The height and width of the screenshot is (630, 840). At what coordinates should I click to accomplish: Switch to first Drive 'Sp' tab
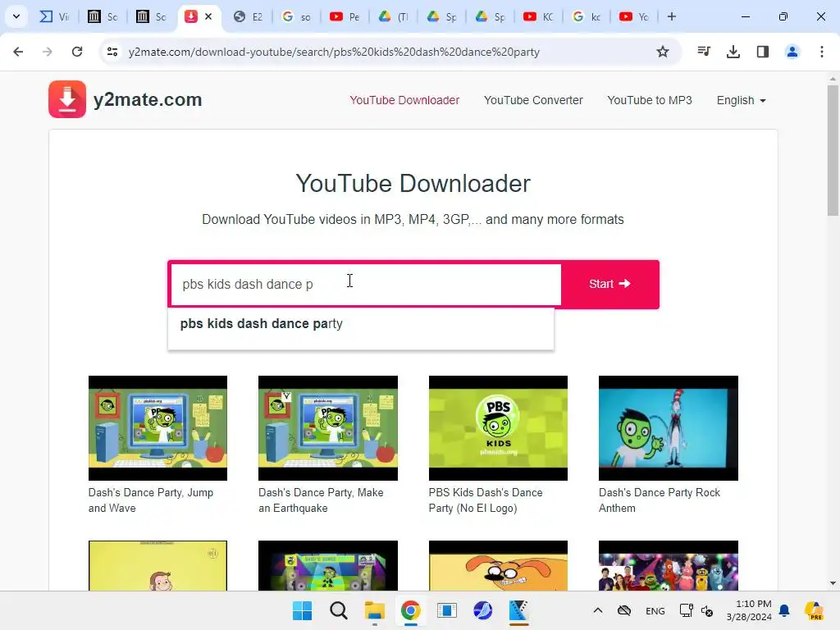pyautogui.click(x=441, y=16)
